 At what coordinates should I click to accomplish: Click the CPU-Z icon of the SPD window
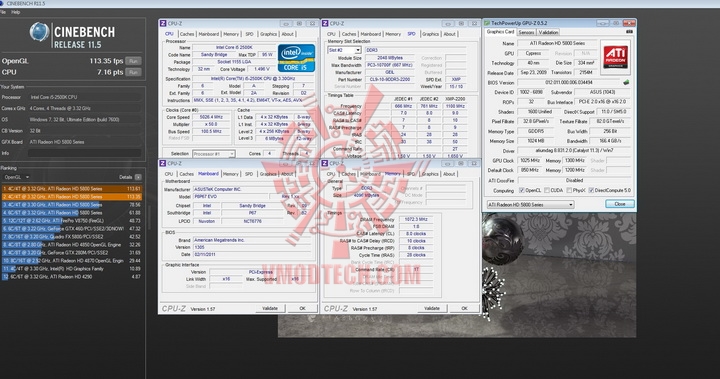[325, 23]
